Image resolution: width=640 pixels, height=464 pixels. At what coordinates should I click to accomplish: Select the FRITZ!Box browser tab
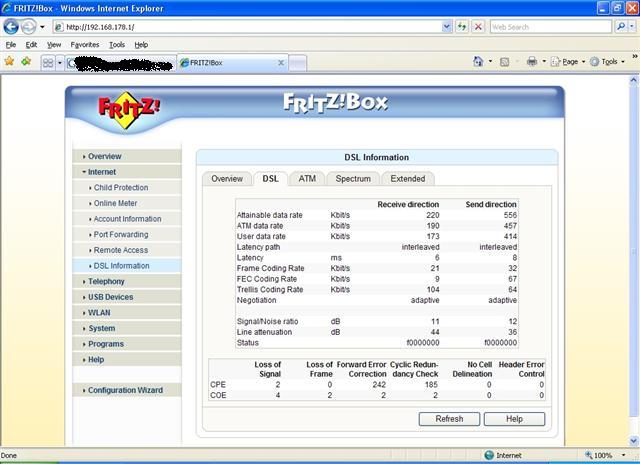pyautogui.click(x=232, y=63)
